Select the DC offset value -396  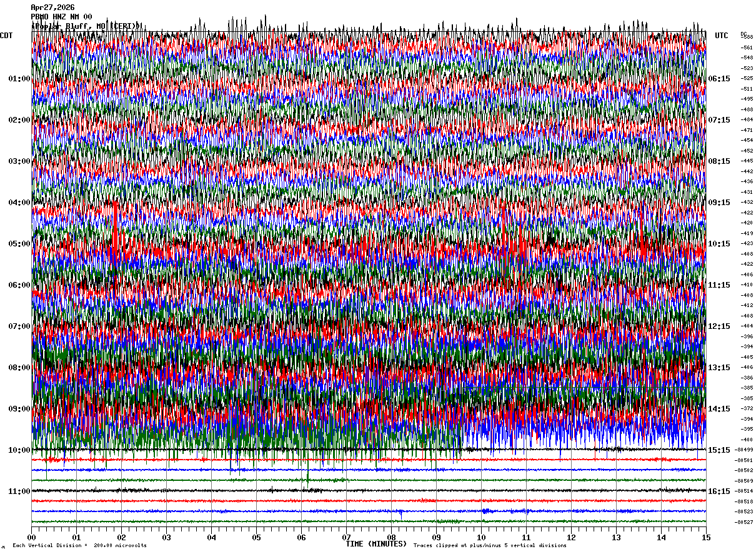click(x=747, y=336)
